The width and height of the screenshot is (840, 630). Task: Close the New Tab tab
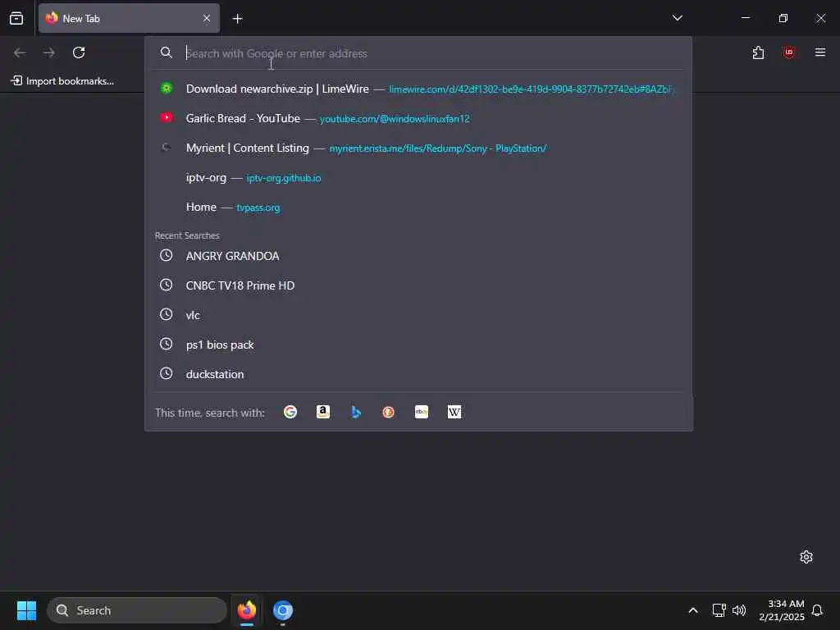pos(207,19)
